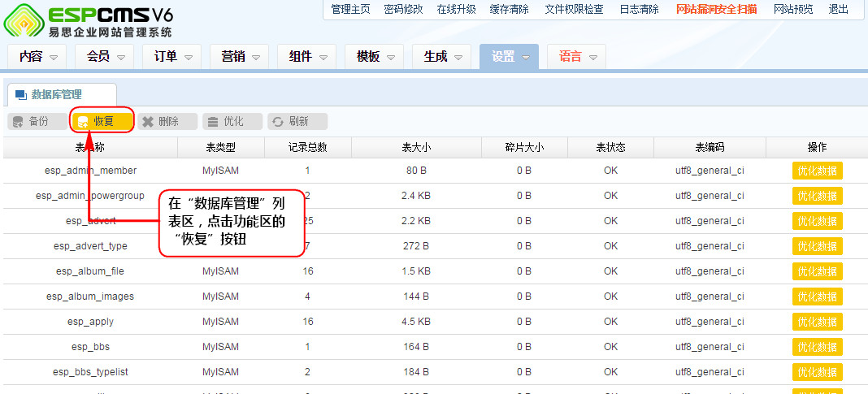Screen dimensions: 868x394
Task: Click 优化数据 for esp_advert row
Action: [817, 221]
